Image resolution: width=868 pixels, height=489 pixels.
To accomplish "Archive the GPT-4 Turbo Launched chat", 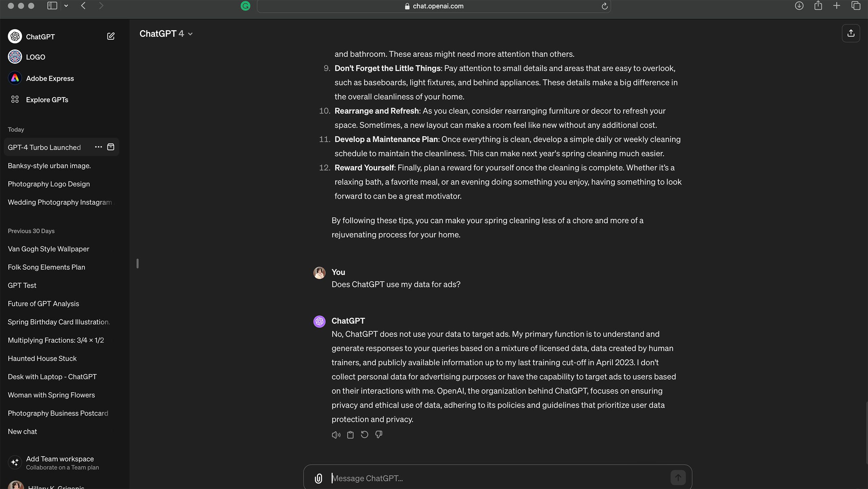I will click(111, 147).
